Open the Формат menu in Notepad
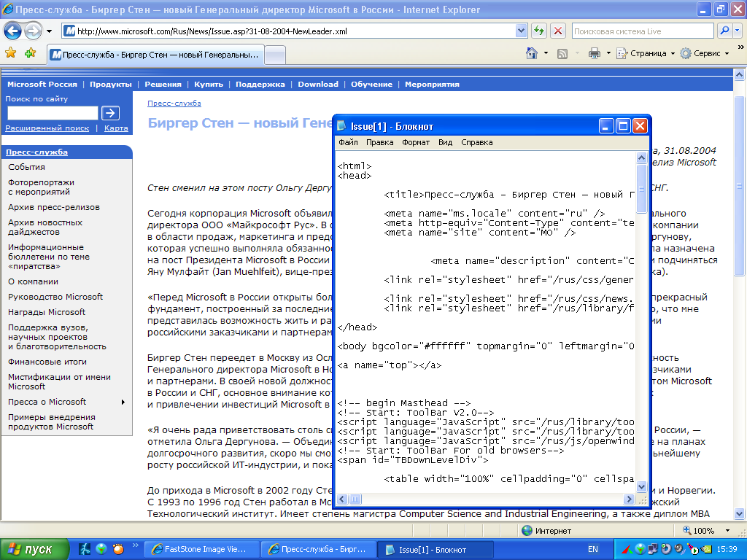The image size is (747, 560). coord(416,143)
